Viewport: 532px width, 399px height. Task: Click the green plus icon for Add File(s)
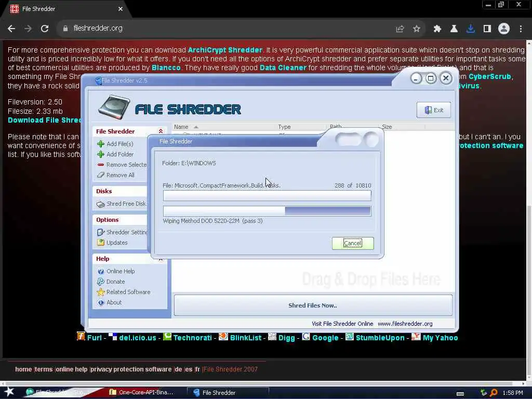click(x=101, y=144)
